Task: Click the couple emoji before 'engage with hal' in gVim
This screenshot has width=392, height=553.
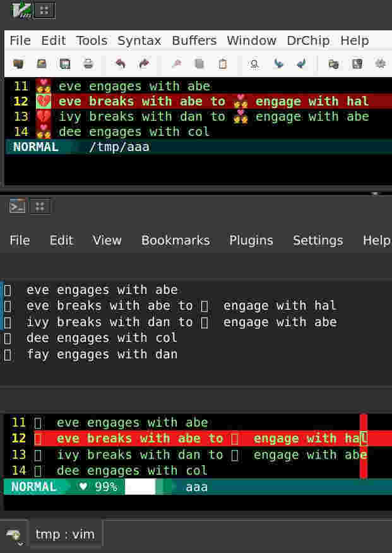Action: 241,102
